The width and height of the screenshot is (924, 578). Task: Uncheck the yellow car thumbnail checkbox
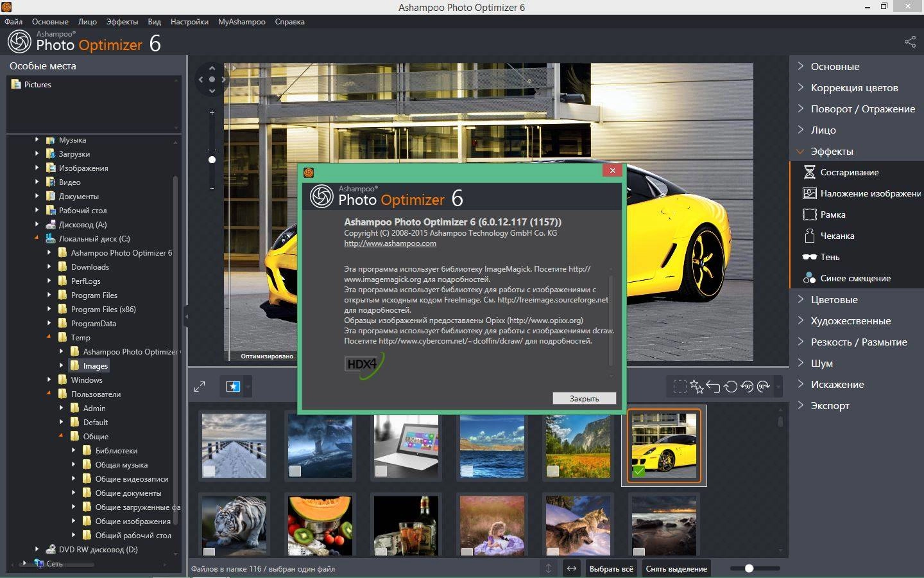tap(638, 471)
